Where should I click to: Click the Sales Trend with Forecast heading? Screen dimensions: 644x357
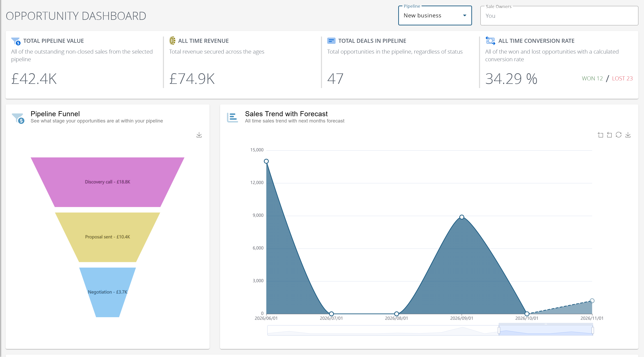[286, 114]
